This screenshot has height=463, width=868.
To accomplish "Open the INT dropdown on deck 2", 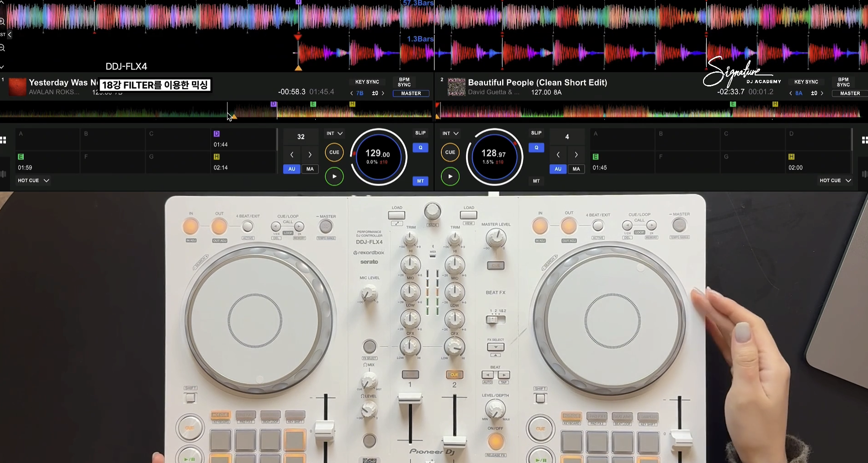I will coord(450,133).
